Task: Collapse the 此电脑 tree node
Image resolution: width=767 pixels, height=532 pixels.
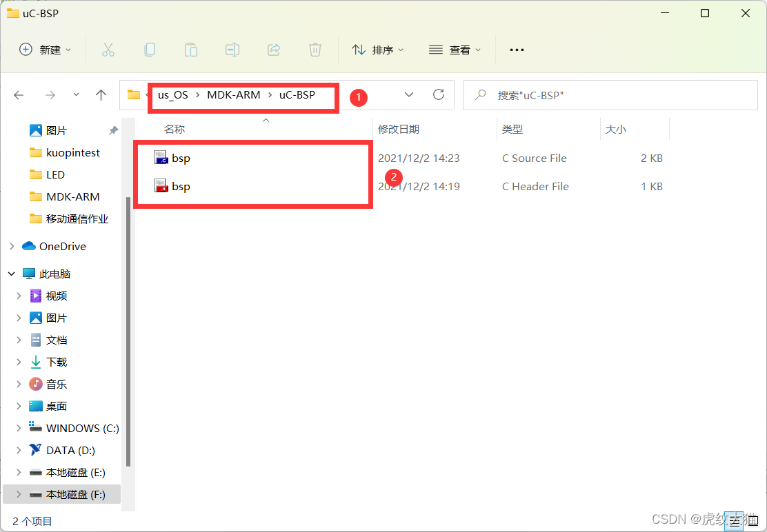Action: (x=12, y=274)
